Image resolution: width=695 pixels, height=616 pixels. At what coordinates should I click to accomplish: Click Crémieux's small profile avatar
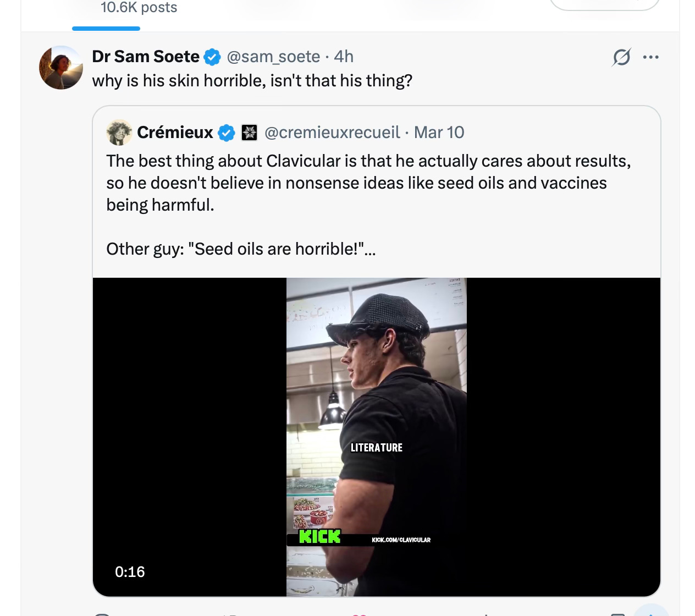pyautogui.click(x=119, y=133)
